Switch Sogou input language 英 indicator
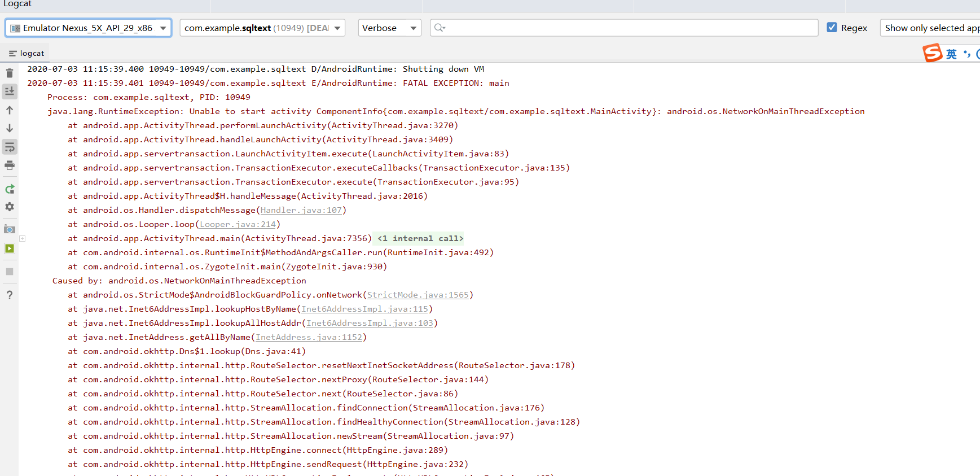 [x=952, y=54]
